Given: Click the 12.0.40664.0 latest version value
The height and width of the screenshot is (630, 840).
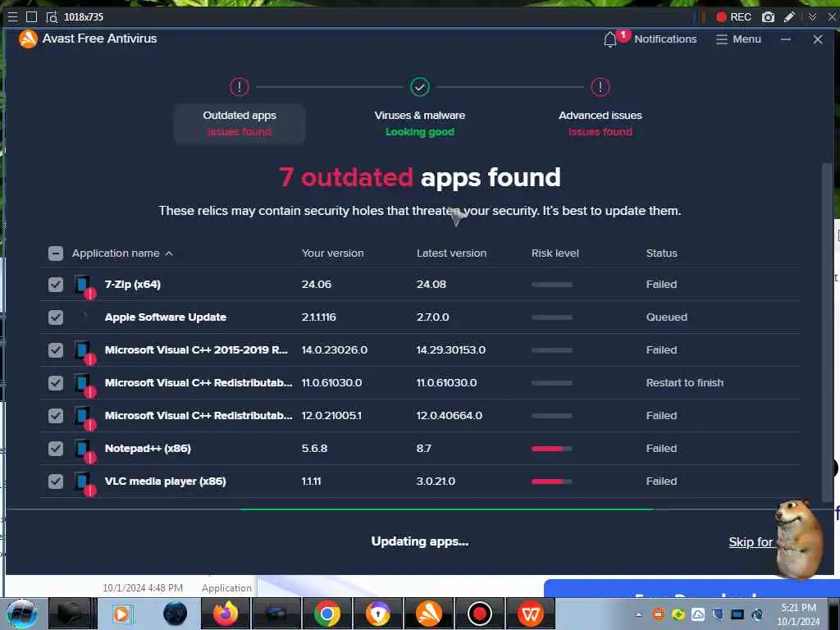Looking at the screenshot, I should click(x=450, y=416).
